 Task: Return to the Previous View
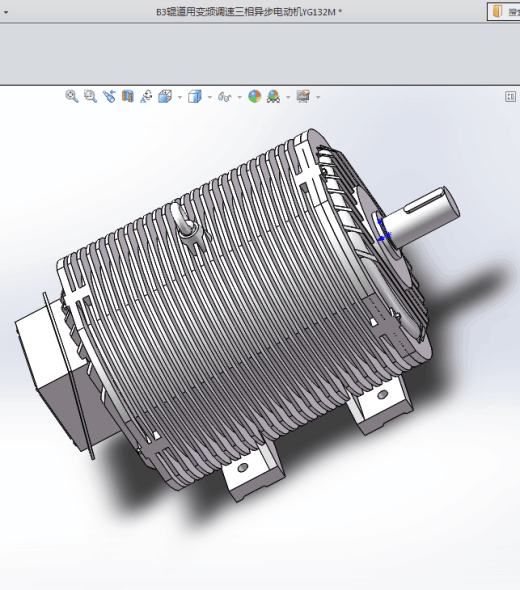click(109, 96)
